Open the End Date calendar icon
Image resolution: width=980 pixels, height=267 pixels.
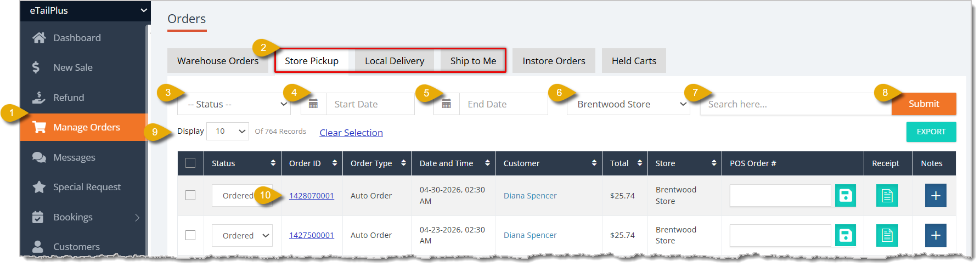447,104
